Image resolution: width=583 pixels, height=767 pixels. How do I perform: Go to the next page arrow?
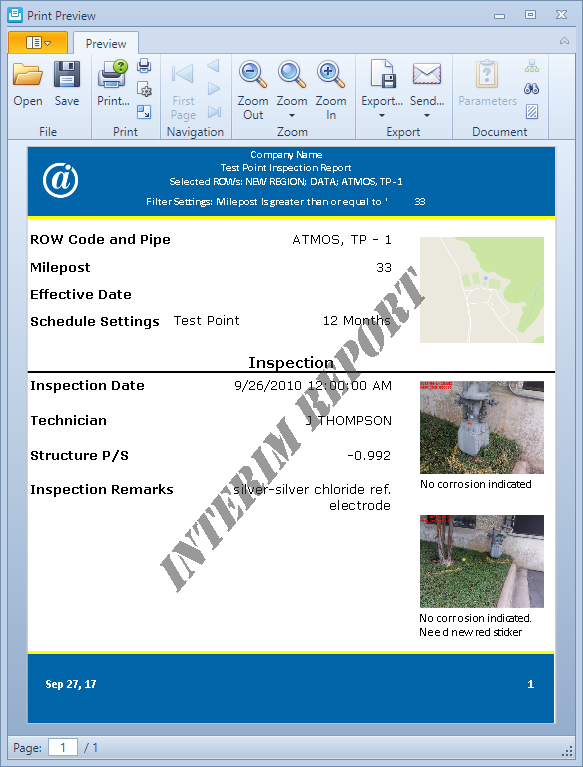pos(214,89)
